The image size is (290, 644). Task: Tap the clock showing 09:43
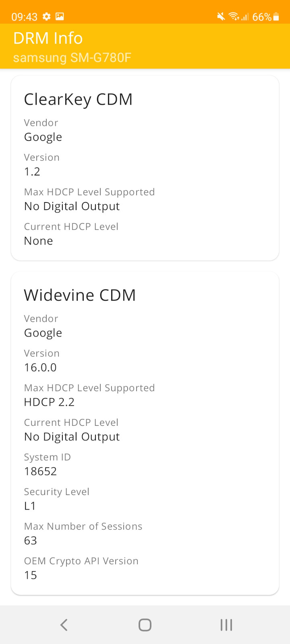pyautogui.click(x=24, y=17)
